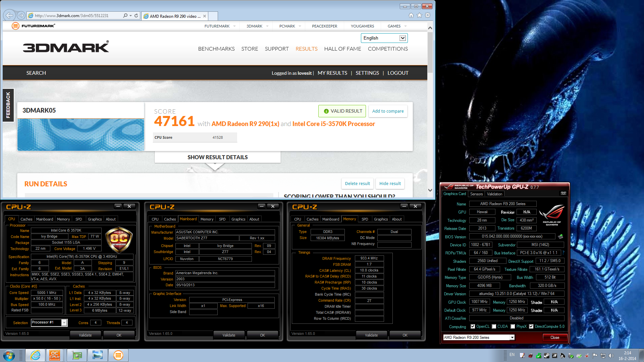Open the FEEDBACK side tab
644x362 pixels.
tap(8, 105)
